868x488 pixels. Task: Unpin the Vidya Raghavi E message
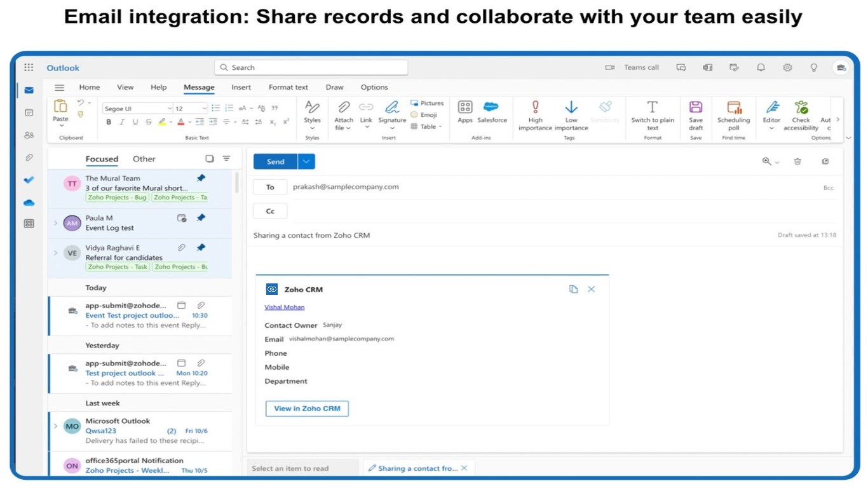coord(201,248)
